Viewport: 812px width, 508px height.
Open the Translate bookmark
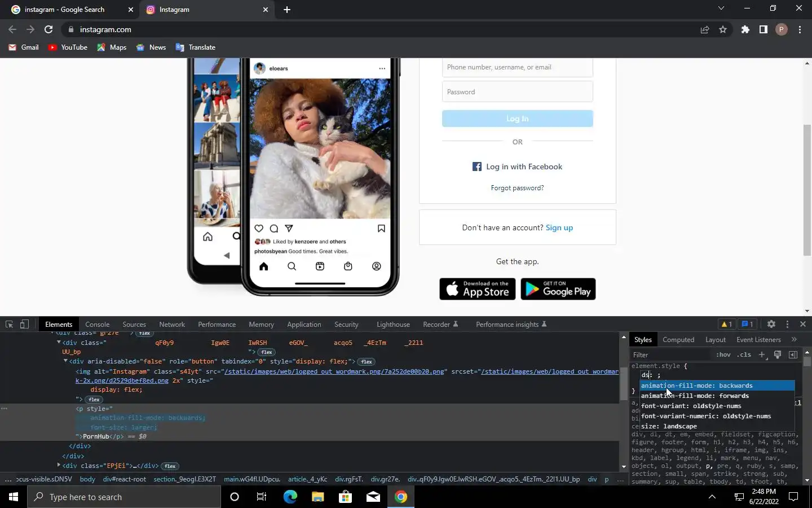[x=195, y=47]
